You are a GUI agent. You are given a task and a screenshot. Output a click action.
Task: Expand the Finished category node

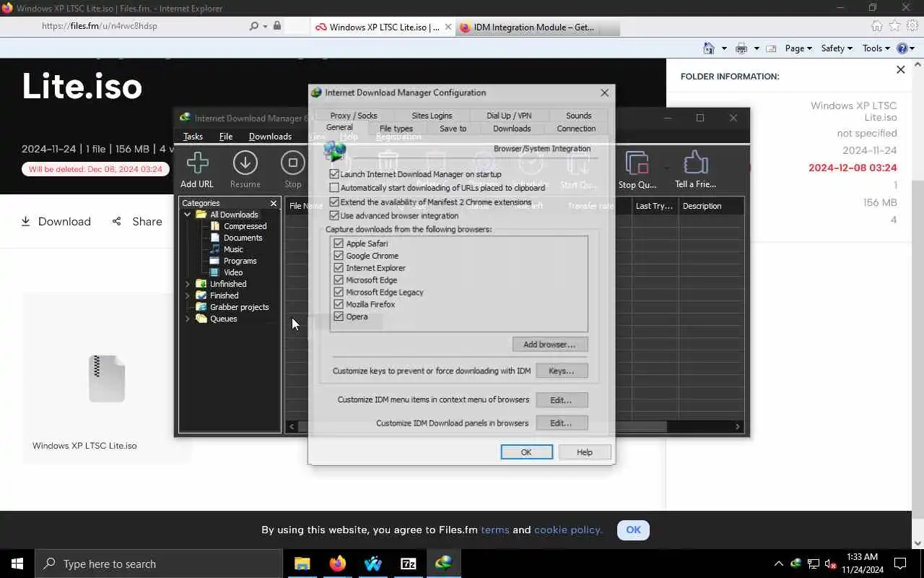tap(188, 296)
